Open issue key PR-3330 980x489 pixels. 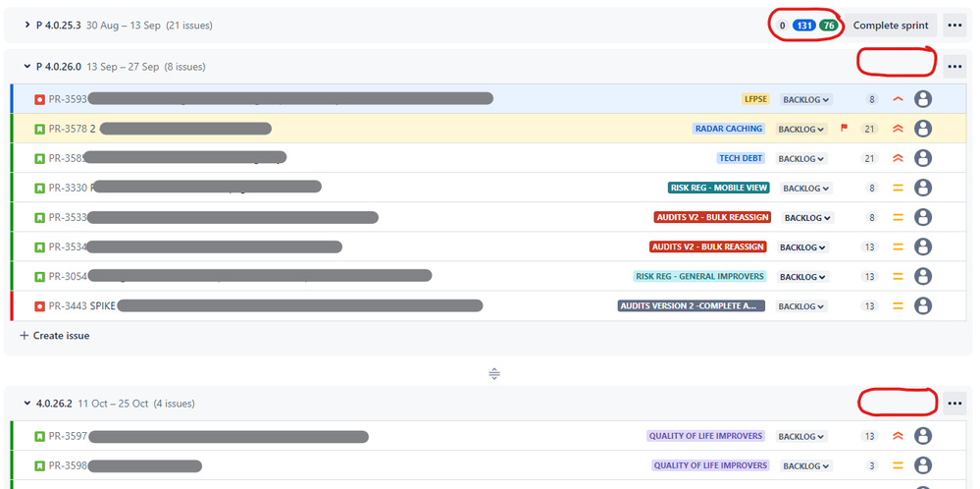(68, 188)
